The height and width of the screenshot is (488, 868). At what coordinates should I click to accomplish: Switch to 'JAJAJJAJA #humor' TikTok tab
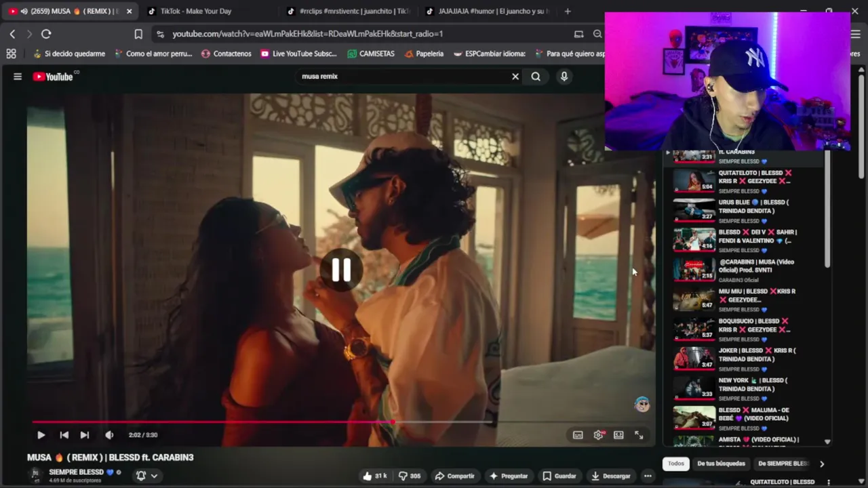(x=488, y=11)
